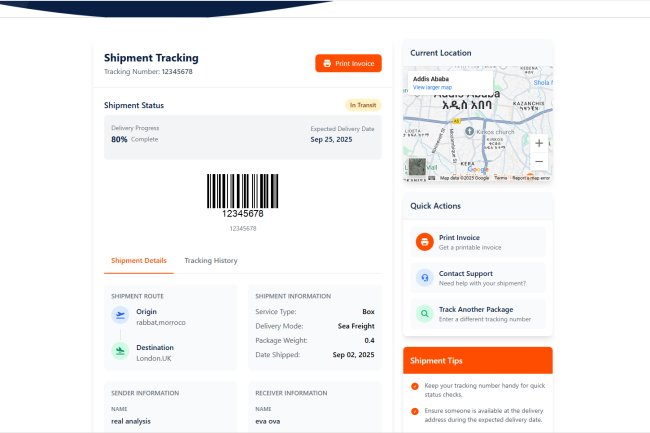
Task: Click the Print Invoice quick action icon
Action: [x=424, y=242]
